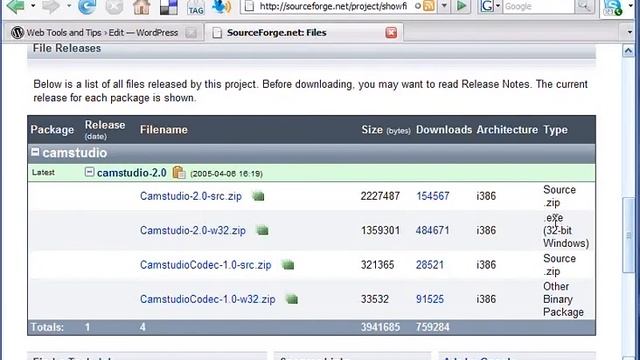Open the 484671 downloads stats link

(432, 231)
